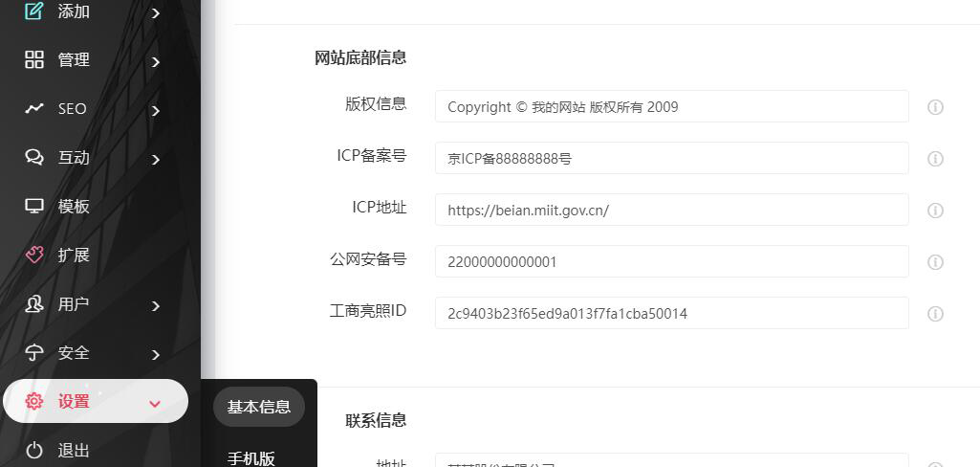Click the pencil icon beside 添加

click(34, 11)
